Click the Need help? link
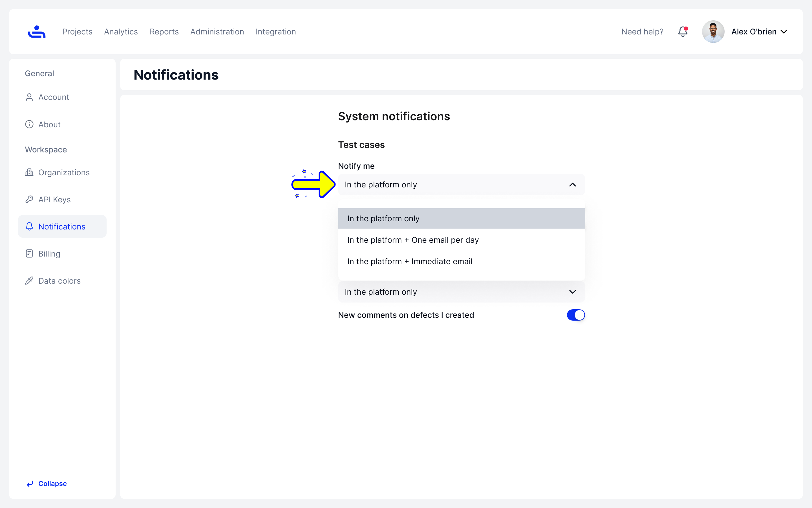 pos(642,32)
